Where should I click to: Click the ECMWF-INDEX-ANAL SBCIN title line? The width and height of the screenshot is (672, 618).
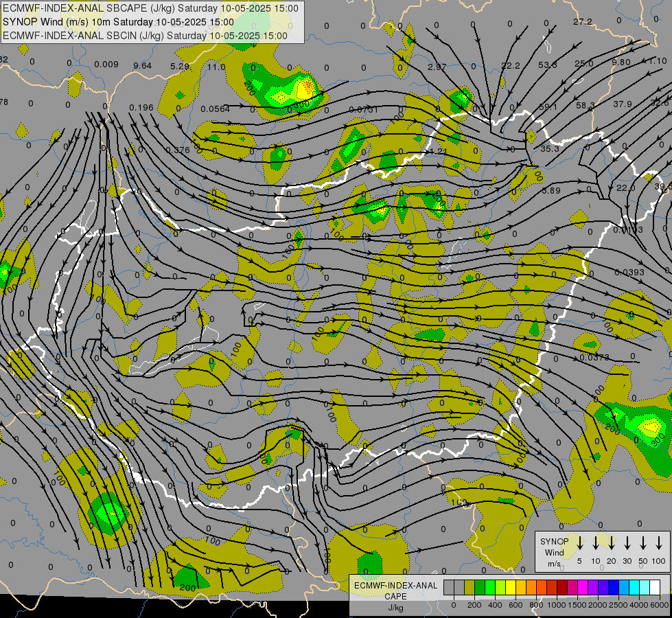(x=145, y=36)
